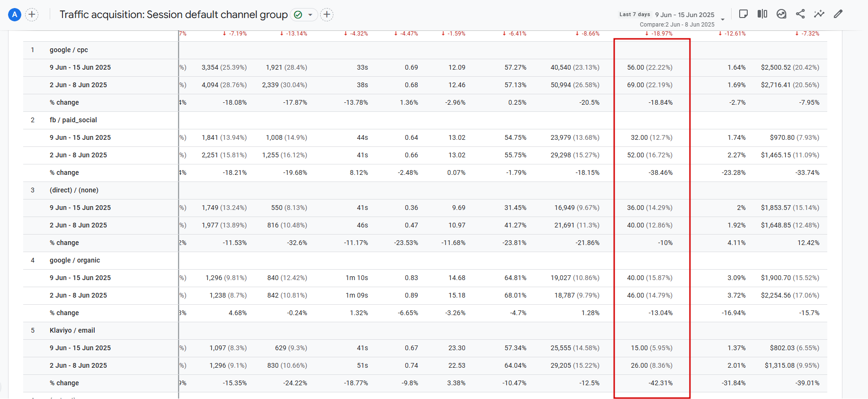Click the plus button after the report title

tap(327, 15)
